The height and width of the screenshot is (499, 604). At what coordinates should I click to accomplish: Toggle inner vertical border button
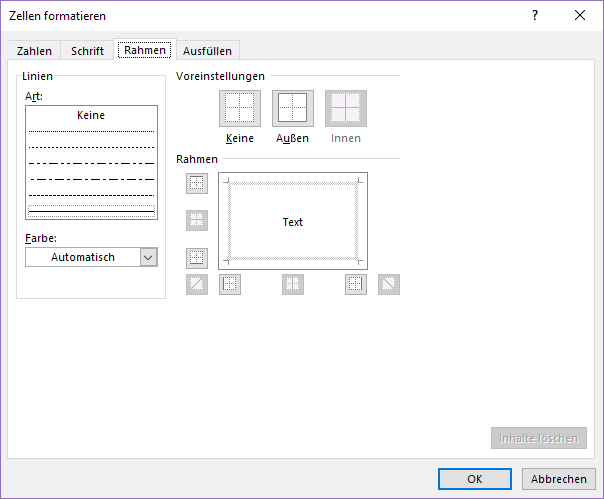293,284
